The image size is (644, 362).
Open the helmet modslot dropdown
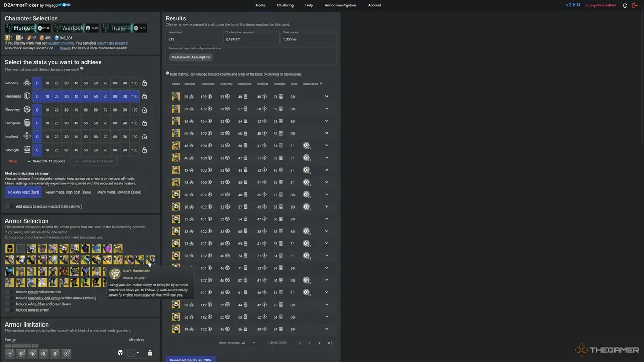coord(134,353)
